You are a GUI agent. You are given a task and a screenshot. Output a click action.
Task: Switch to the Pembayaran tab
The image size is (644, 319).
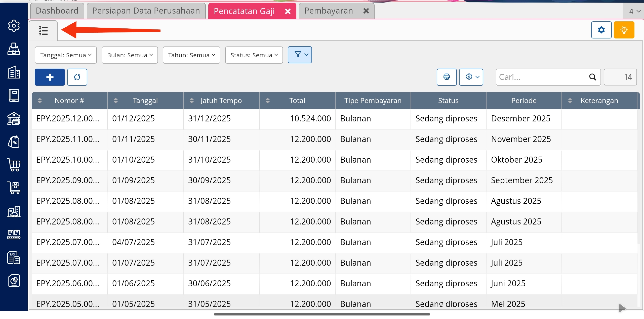pyautogui.click(x=329, y=11)
